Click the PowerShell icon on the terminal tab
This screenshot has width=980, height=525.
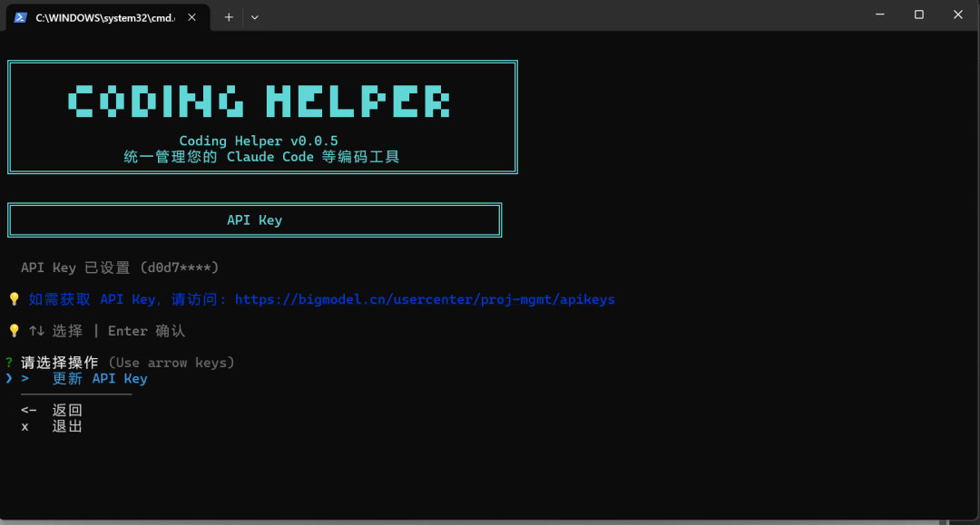coord(21,17)
